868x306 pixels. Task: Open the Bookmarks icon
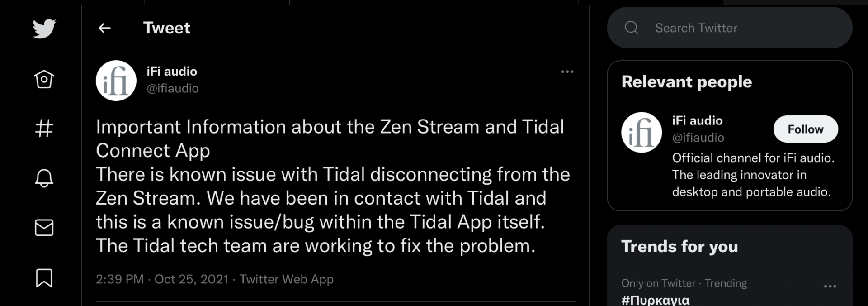(44, 277)
